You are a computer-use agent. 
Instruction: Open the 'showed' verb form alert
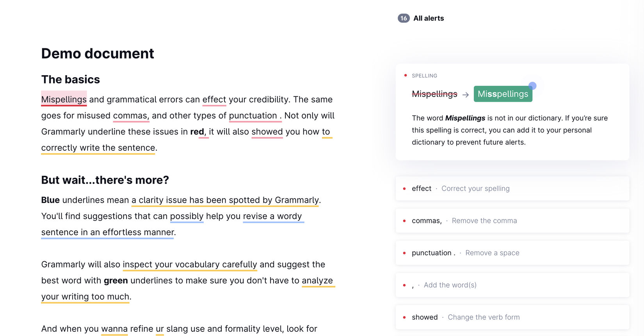(x=512, y=317)
